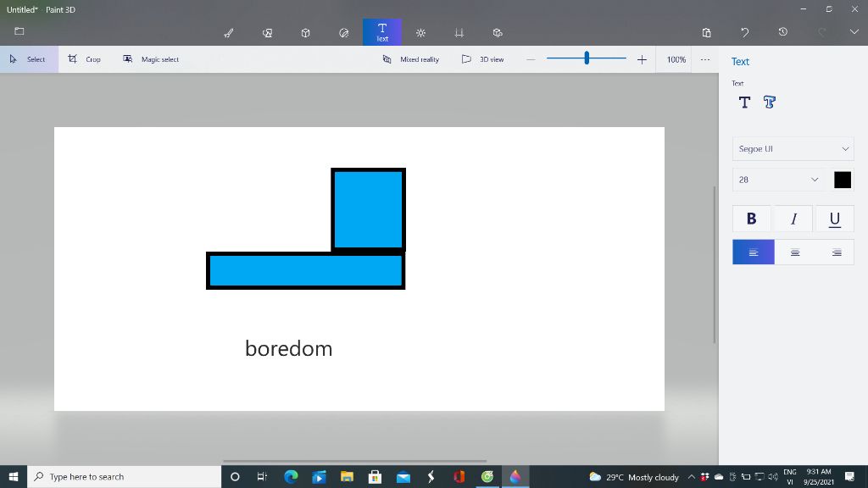This screenshot has height=488, width=868.
Task: Open the Menu folder icon
Action: click(x=19, y=31)
